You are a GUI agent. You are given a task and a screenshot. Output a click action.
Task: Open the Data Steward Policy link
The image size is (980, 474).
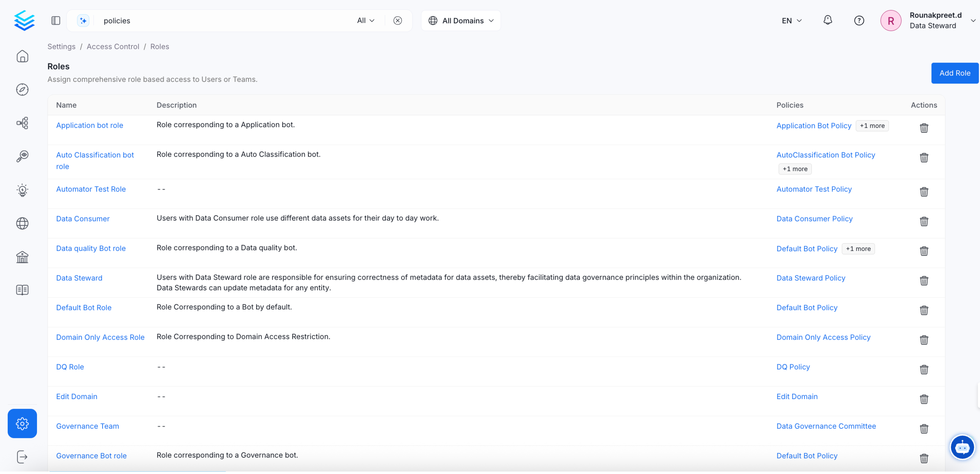pyautogui.click(x=810, y=278)
